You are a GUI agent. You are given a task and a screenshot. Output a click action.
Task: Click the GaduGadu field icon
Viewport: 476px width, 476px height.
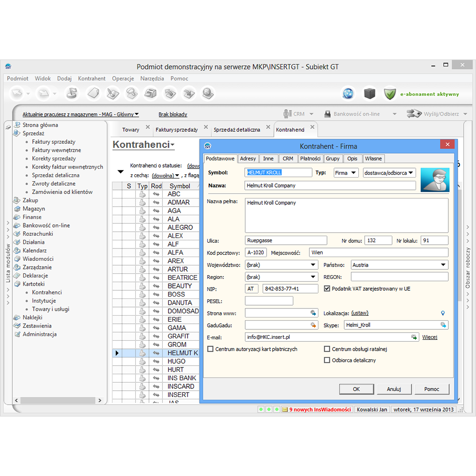click(x=313, y=325)
